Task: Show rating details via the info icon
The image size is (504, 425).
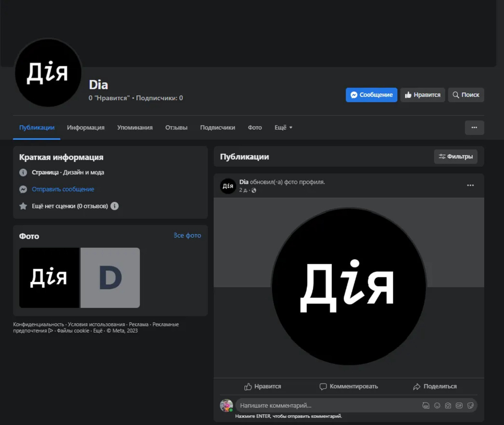Action: point(114,206)
